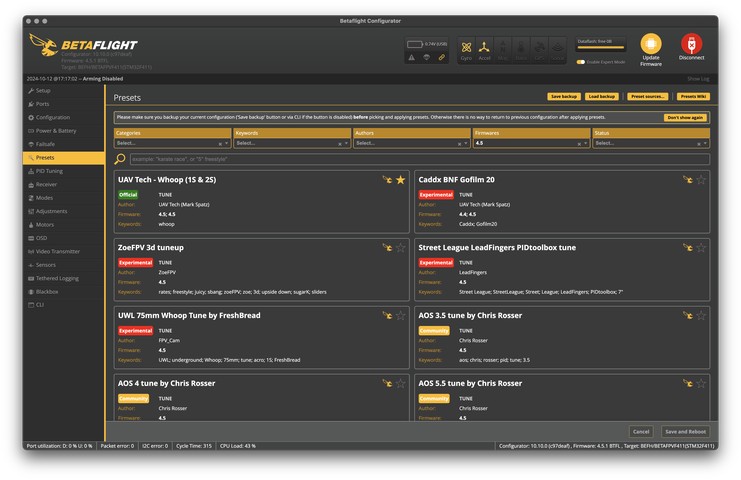Open the Categories filter dropdown
Screen dimensions: 741x480
point(172,143)
